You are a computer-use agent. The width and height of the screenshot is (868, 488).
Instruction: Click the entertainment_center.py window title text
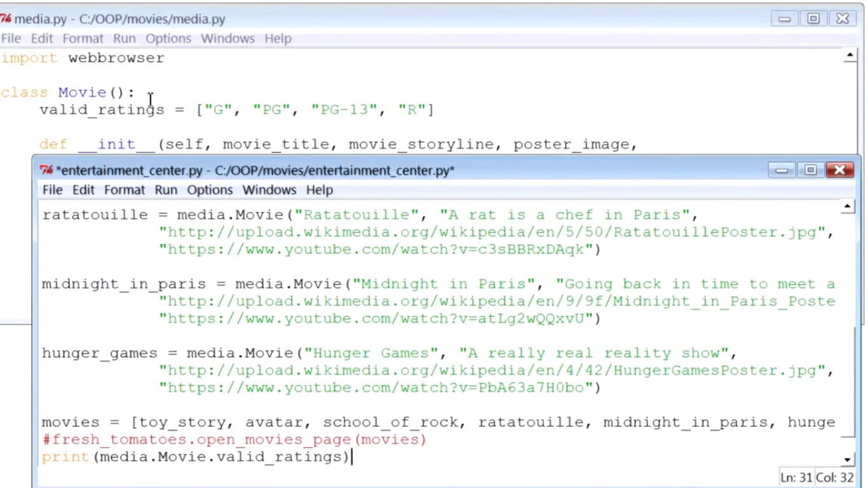[x=255, y=170]
